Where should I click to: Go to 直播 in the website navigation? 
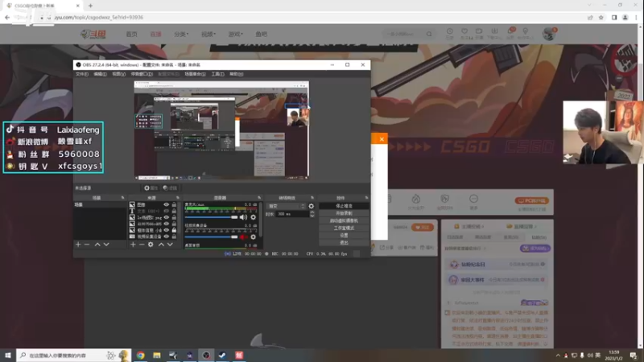pos(155,35)
